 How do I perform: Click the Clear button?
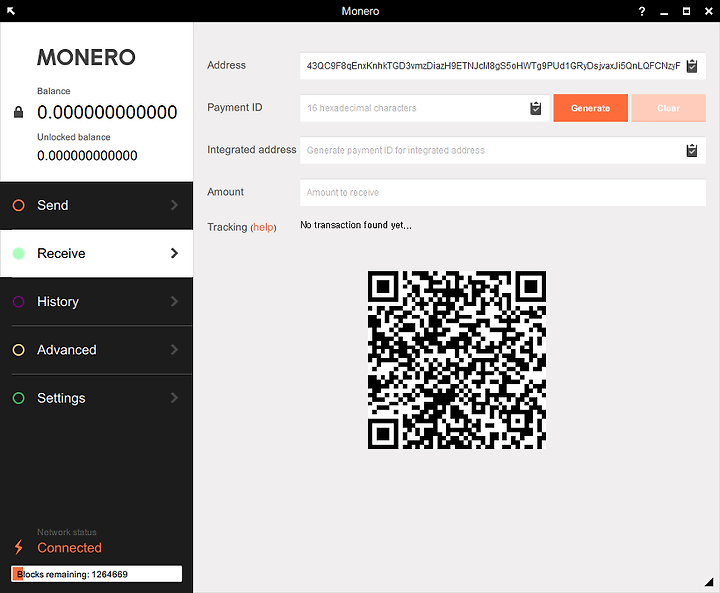669,108
